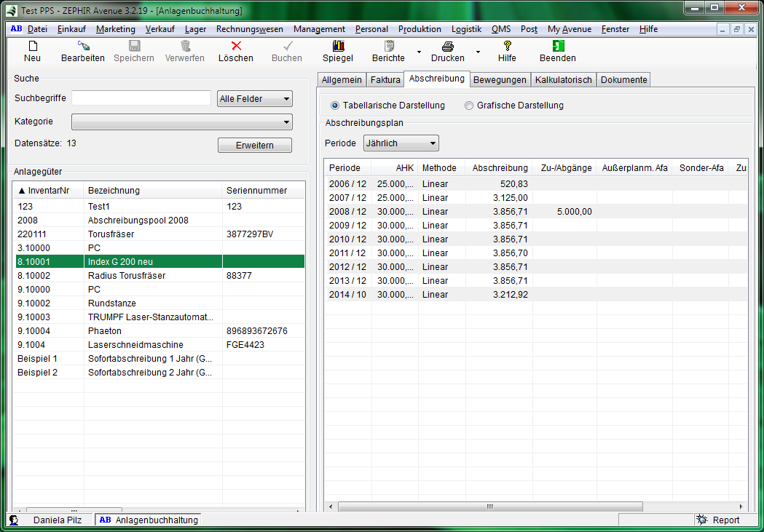Screen dimensions: 764x532
Task: Click the Neu toolbar icon
Action: click(x=32, y=46)
